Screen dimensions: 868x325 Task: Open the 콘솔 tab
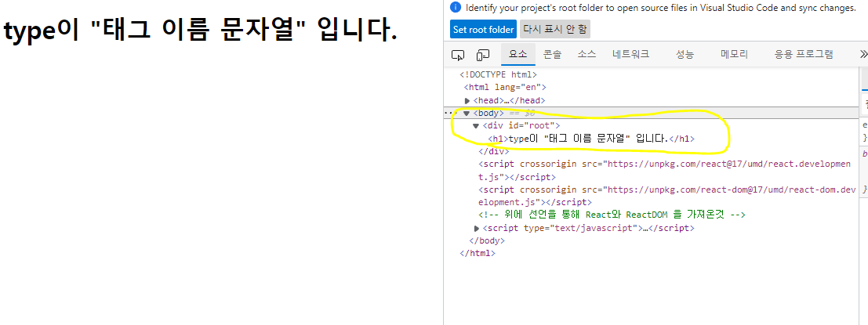pyautogui.click(x=552, y=54)
